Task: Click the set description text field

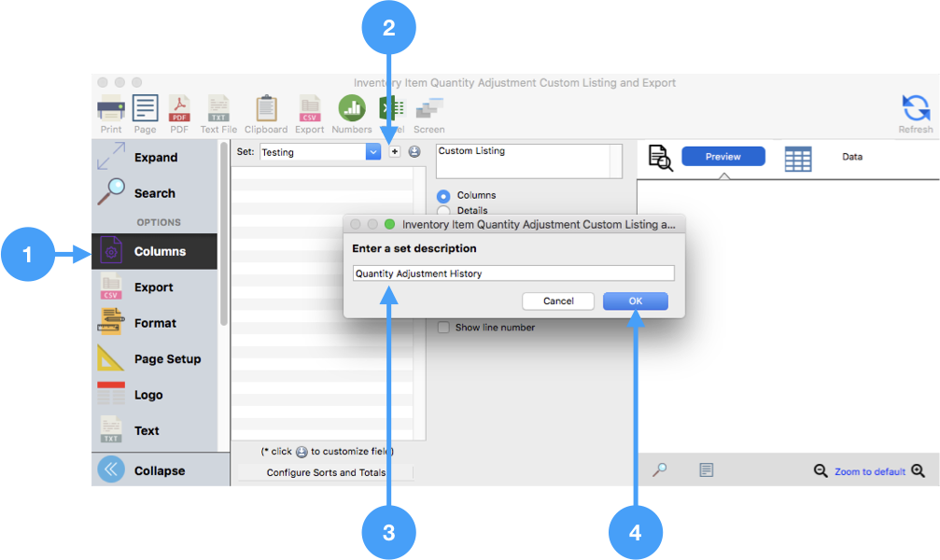Action: (x=513, y=273)
